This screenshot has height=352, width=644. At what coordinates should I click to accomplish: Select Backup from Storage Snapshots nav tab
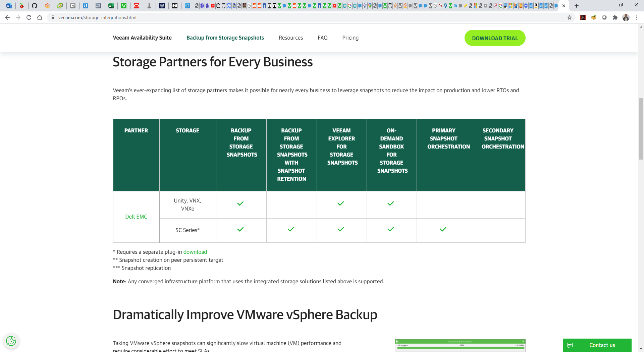225,38
